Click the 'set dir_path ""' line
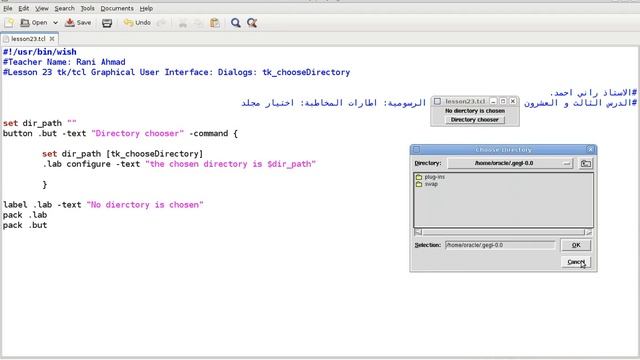Screen dimensions: 640x360 (40, 123)
